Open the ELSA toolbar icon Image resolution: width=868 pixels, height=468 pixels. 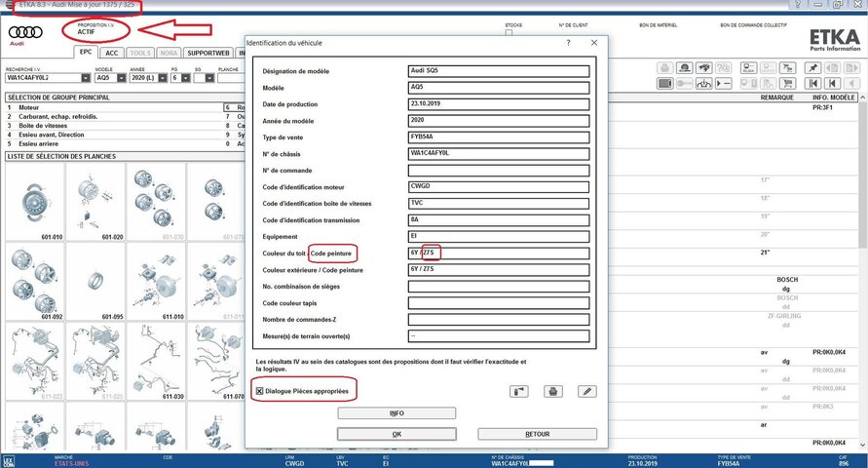(x=748, y=68)
